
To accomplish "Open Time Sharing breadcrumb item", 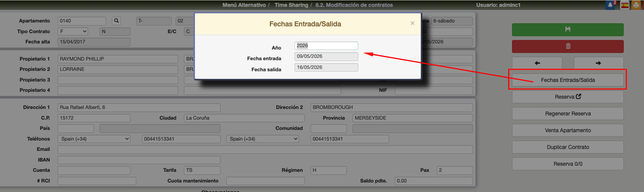I will click(291, 5).
